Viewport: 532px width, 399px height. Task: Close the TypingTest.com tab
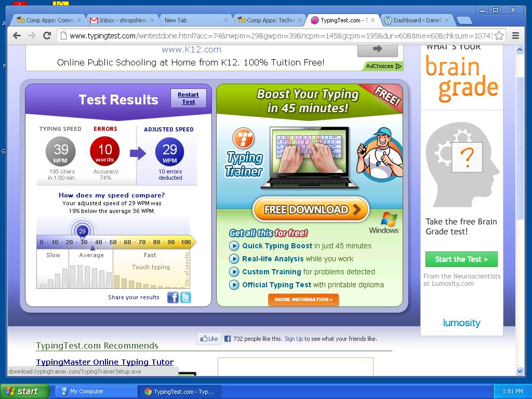pyautogui.click(x=373, y=20)
